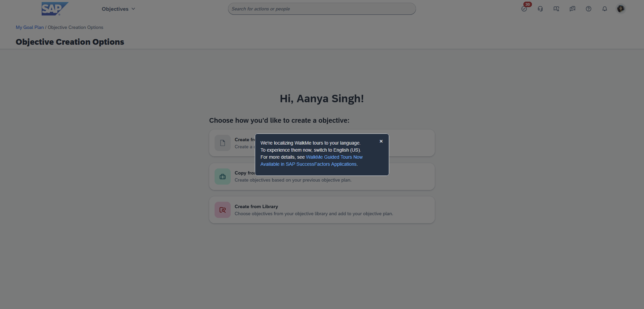Open the to-do checkmark icon with 30 badge

[524, 9]
